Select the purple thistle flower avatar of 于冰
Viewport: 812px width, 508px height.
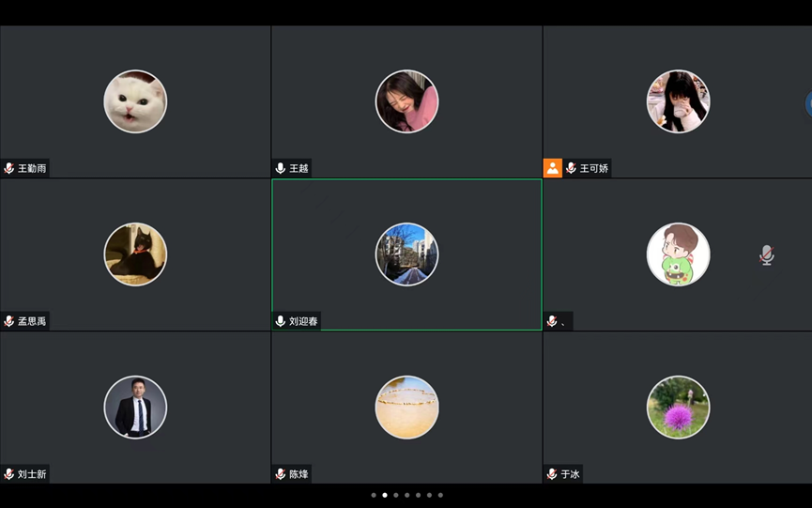(678, 408)
